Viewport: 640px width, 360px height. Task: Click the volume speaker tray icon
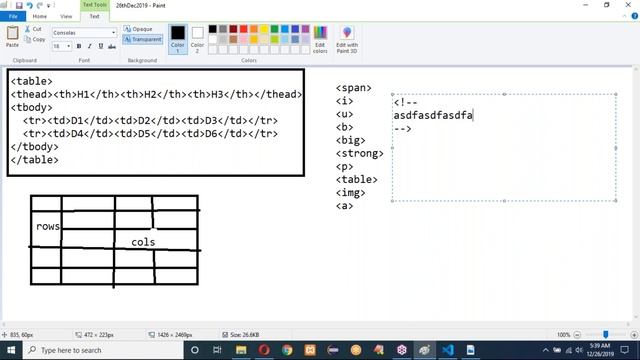(x=579, y=350)
